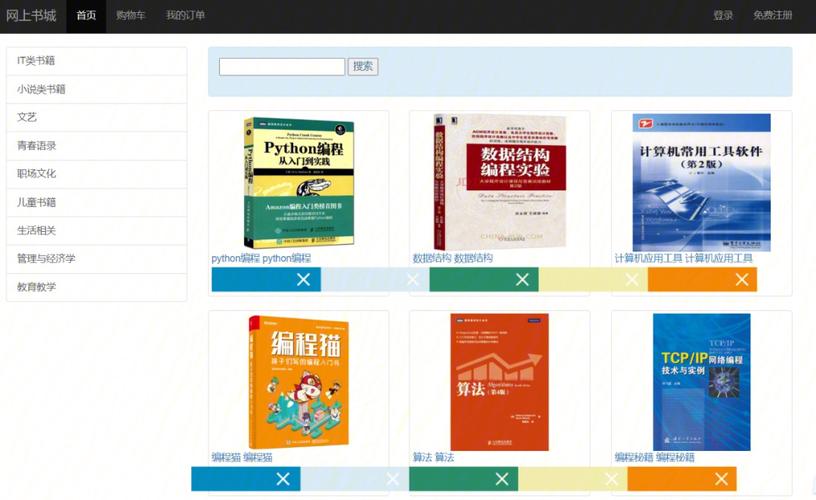The width and height of the screenshot is (816, 500).
Task: Dismiss the green bar beneath 数据结构 title
Action: tap(522, 280)
